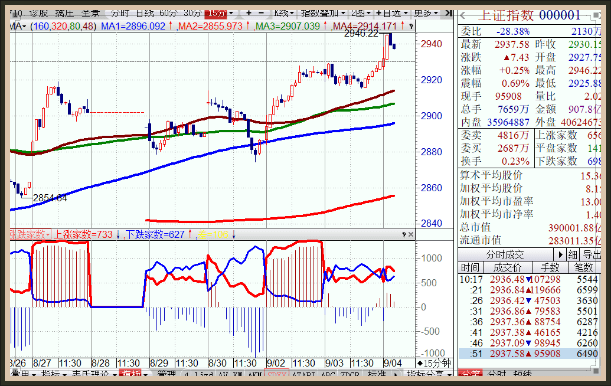Viewport: 611px width, 386px height.
Task: Click the MA parameters (160,320,80,48) text
Action: click(63, 26)
